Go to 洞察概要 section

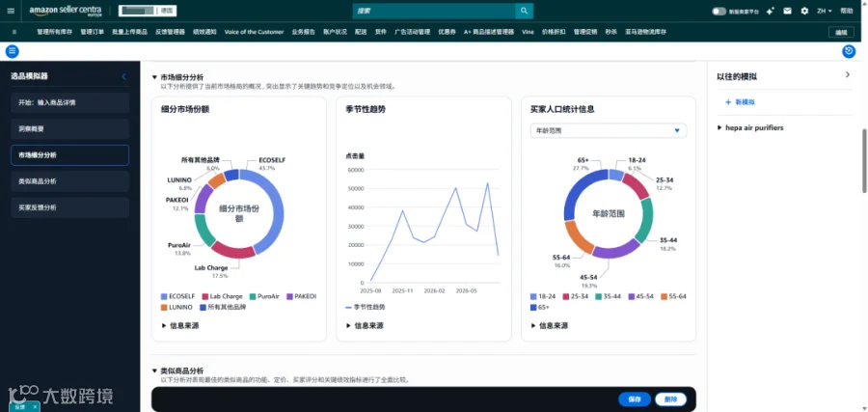pos(69,129)
